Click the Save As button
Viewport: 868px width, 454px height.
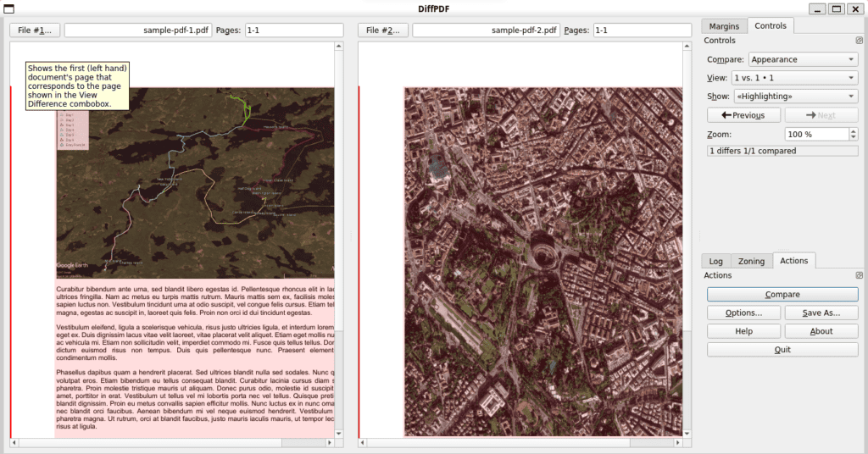821,313
